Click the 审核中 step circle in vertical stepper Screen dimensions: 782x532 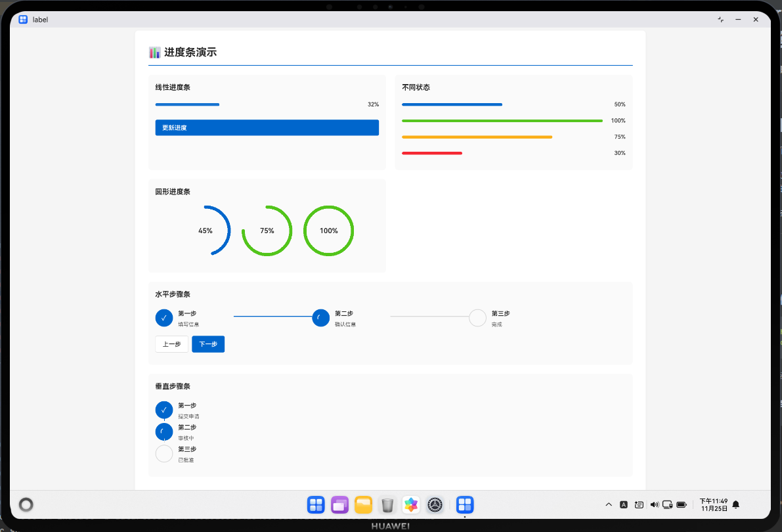coord(164,432)
